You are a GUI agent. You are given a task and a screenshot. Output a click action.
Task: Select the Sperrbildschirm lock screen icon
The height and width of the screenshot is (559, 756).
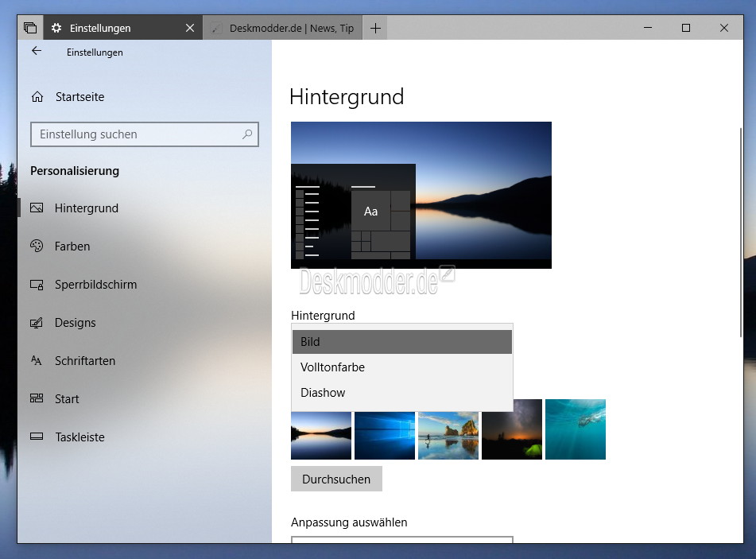click(x=37, y=285)
